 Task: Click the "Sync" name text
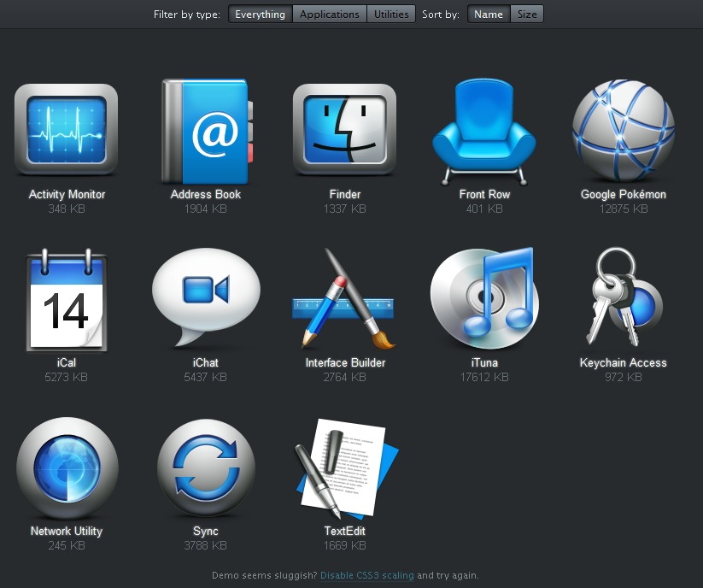coord(206,532)
